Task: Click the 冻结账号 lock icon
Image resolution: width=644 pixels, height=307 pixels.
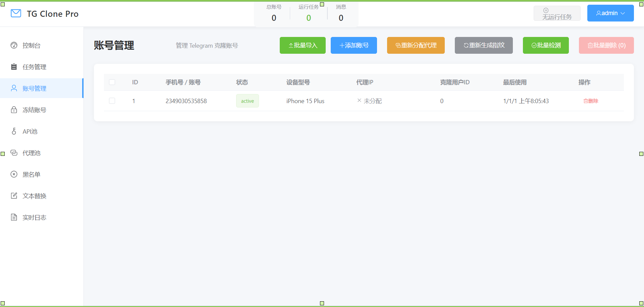Action: [x=14, y=110]
